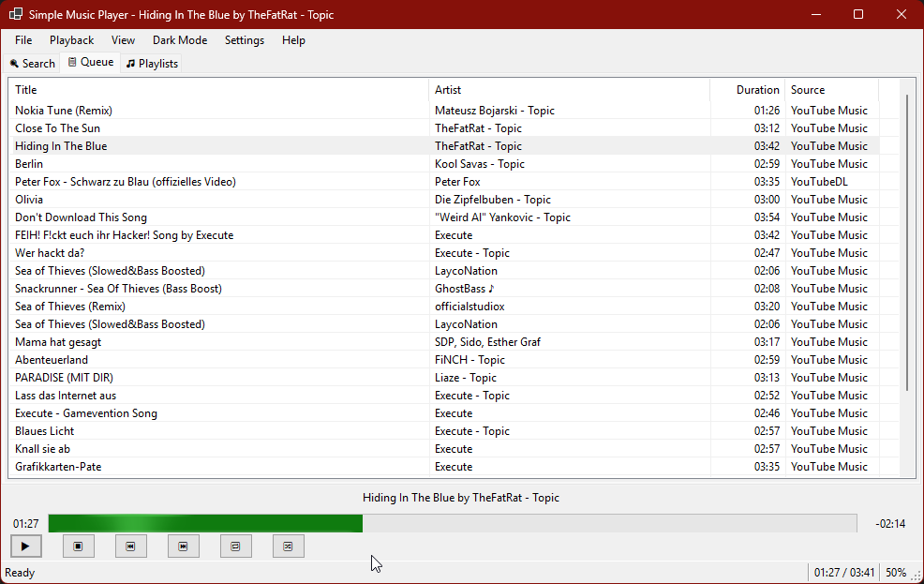Click the 50% volume status entry

895,572
